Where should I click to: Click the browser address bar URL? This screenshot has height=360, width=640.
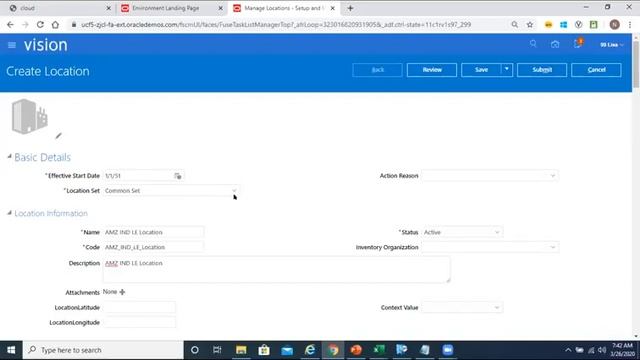click(276, 25)
